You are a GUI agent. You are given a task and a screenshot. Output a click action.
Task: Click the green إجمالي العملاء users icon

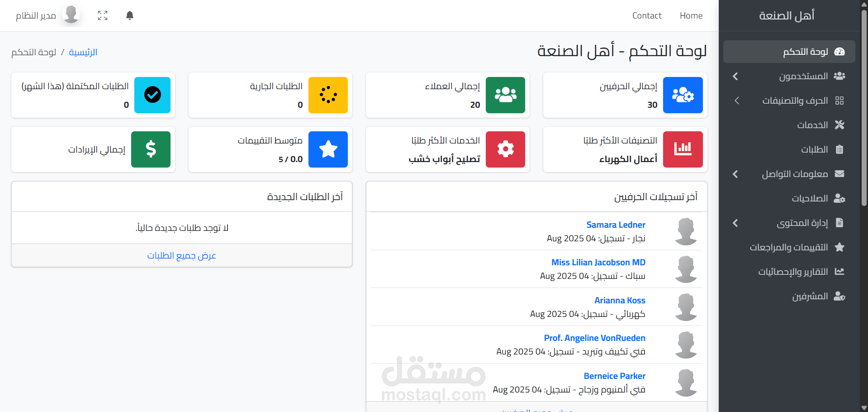(506, 95)
